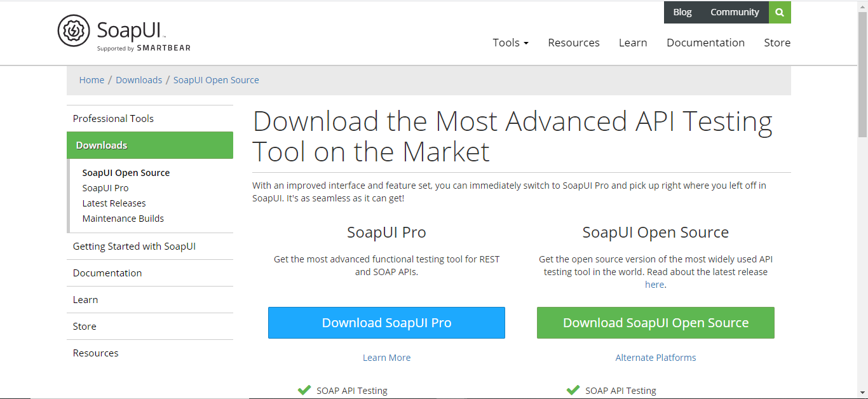868x399 pixels.
Task: Collapse the Professional Tools sidebar entry
Action: 113,118
